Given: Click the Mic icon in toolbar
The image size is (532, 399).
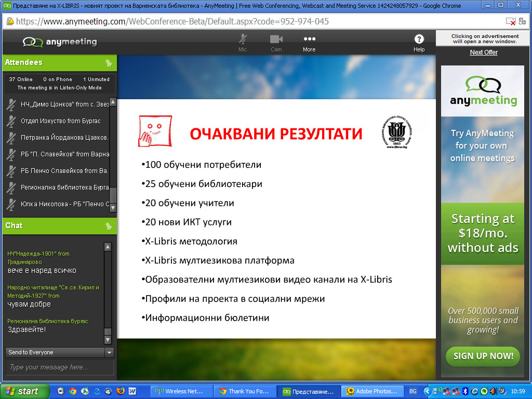Looking at the screenshot, I should tap(243, 39).
